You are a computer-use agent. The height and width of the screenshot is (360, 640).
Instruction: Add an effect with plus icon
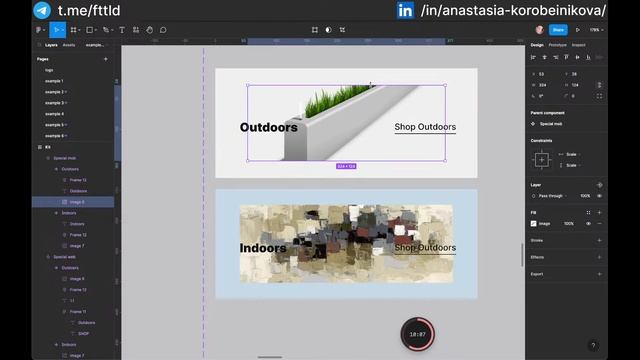(x=599, y=257)
